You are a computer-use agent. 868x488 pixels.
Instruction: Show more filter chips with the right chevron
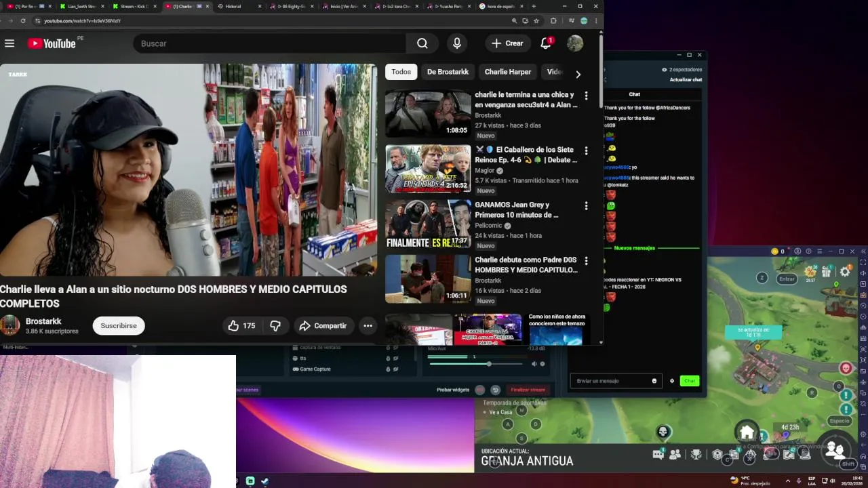578,74
